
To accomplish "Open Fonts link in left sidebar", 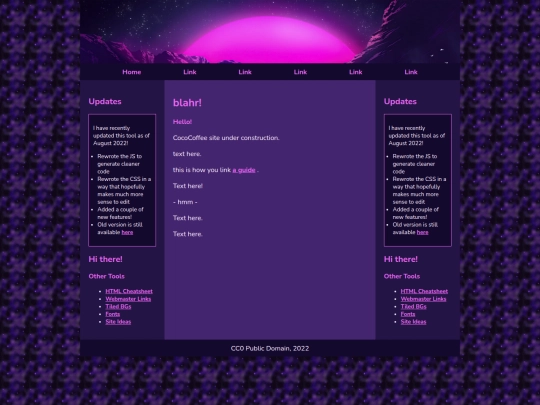I will click(x=113, y=314).
